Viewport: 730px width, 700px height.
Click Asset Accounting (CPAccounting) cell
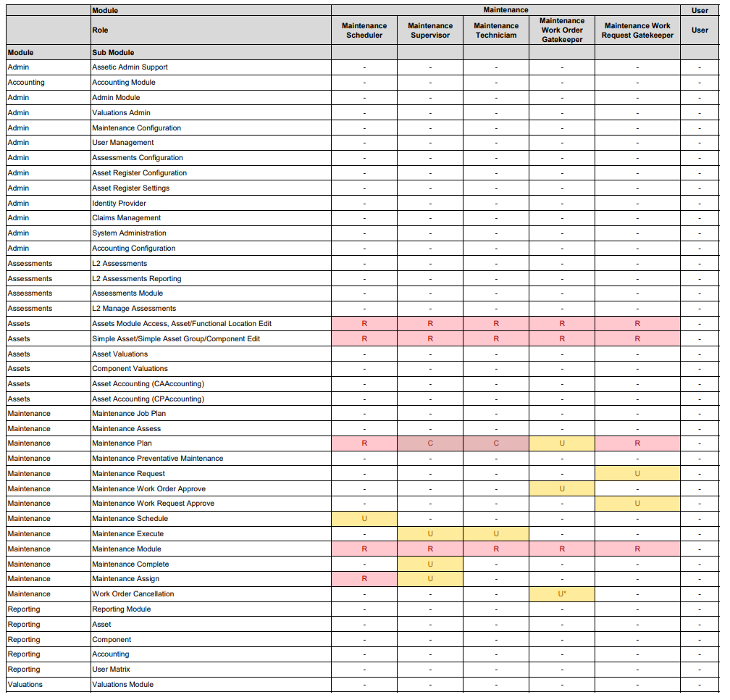(211, 399)
